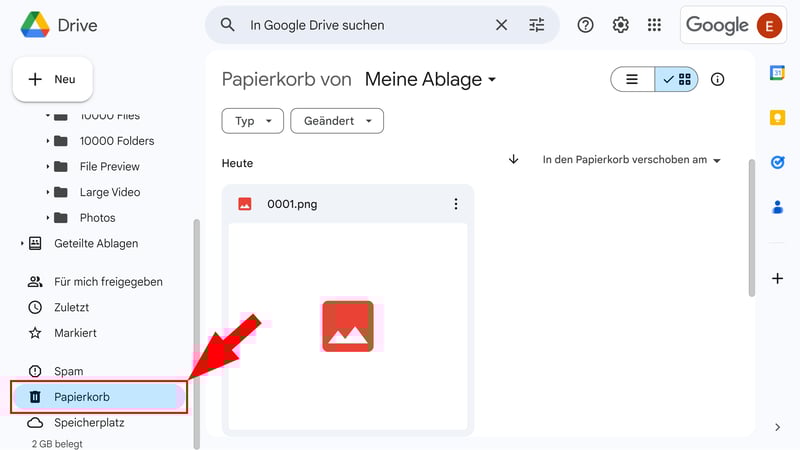Show details via info icon
Screen dimensions: 800x450
point(717,80)
